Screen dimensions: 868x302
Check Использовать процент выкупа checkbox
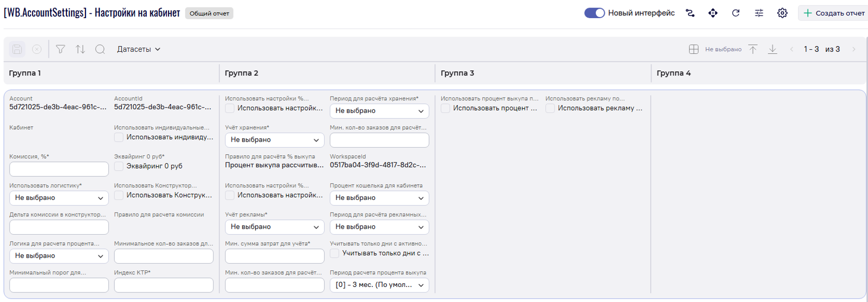[x=445, y=109]
